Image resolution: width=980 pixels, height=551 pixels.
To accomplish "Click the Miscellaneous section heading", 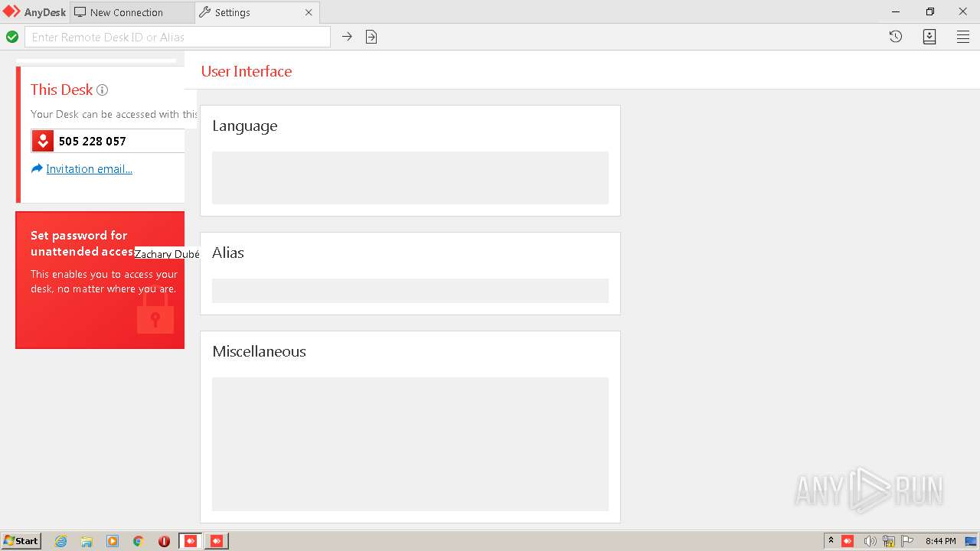I will pyautogui.click(x=259, y=351).
